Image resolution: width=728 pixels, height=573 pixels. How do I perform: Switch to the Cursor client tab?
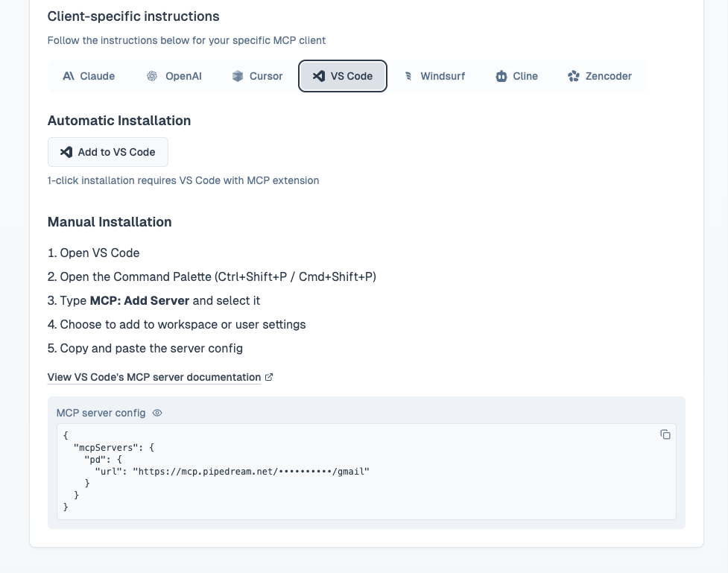(x=257, y=76)
